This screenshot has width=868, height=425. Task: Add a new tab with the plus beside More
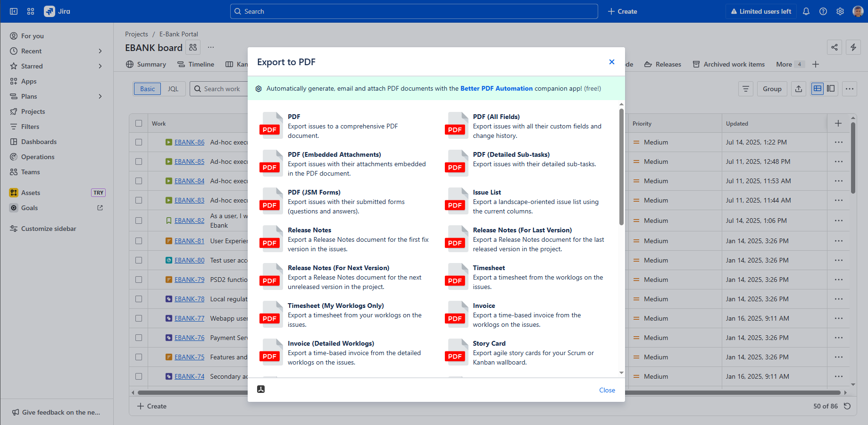(x=816, y=64)
